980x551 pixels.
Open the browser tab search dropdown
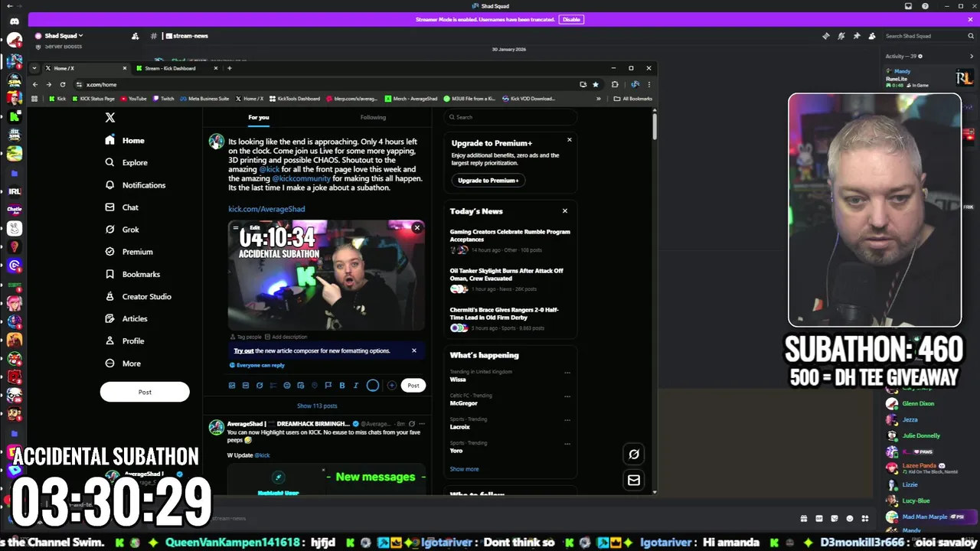point(34,68)
